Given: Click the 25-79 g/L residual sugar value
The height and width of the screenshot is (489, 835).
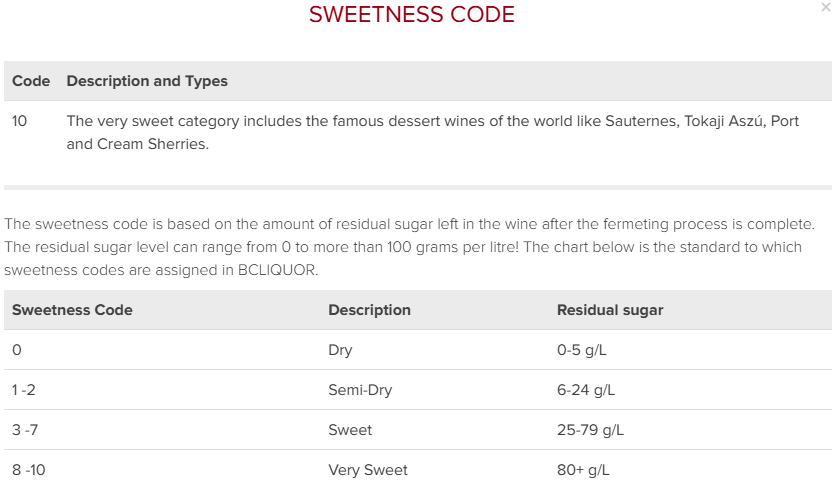Looking at the screenshot, I should point(590,430).
